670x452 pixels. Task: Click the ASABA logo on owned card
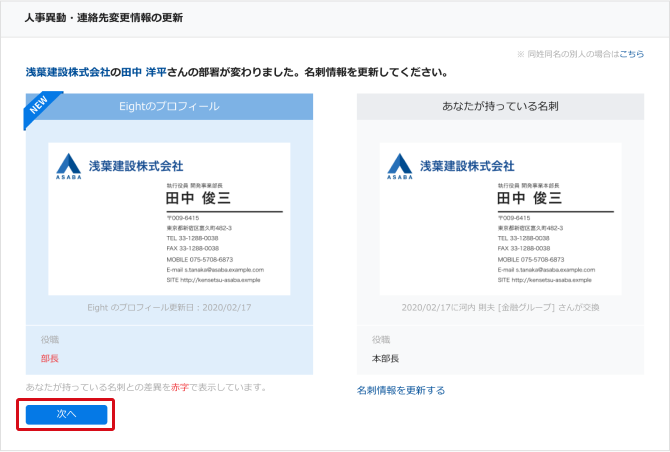click(x=400, y=166)
